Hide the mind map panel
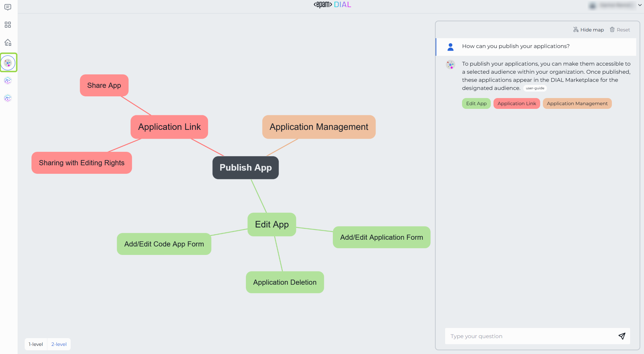644x354 pixels. pyautogui.click(x=589, y=30)
